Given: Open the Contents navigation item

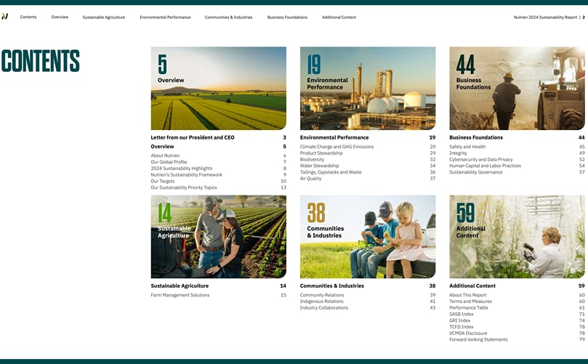Looking at the screenshot, I should [28, 17].
